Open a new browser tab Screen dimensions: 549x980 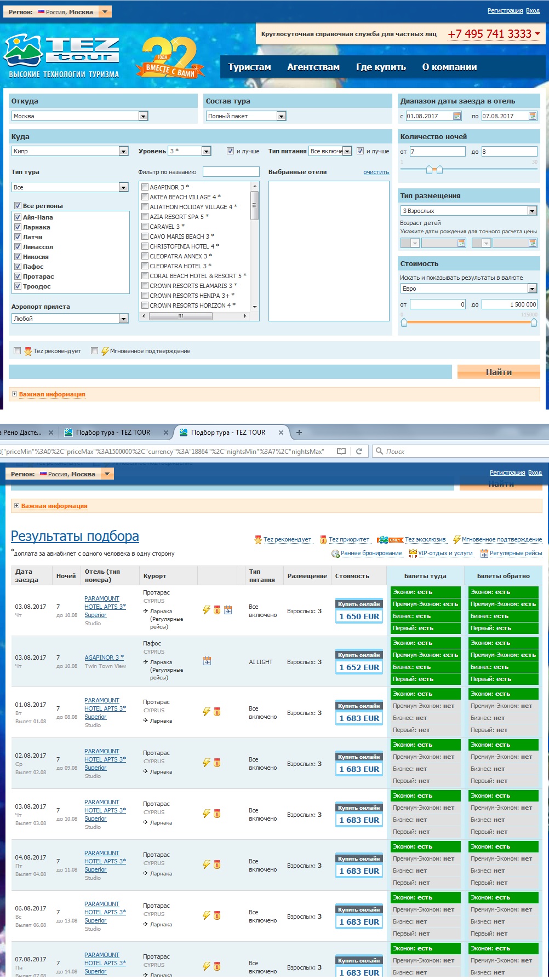pyautogui.click(x=299, y=433)
